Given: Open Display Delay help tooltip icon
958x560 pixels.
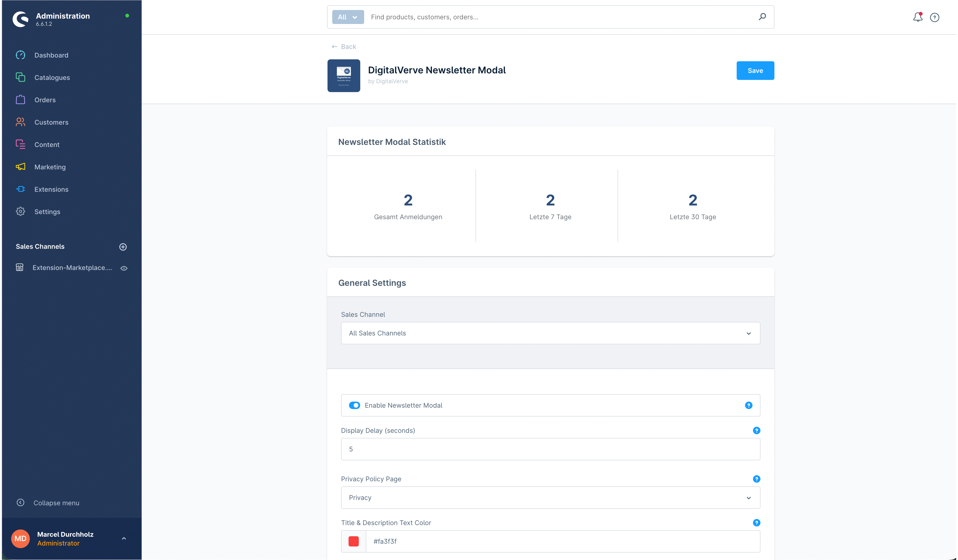Looking at the screenshot, I should tap(756, 430).
